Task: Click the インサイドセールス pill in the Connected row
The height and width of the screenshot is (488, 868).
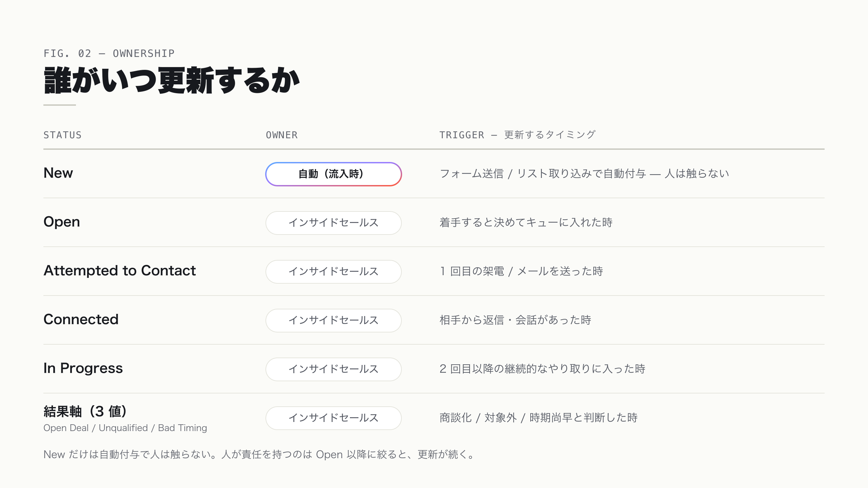Action: point(334,321)
